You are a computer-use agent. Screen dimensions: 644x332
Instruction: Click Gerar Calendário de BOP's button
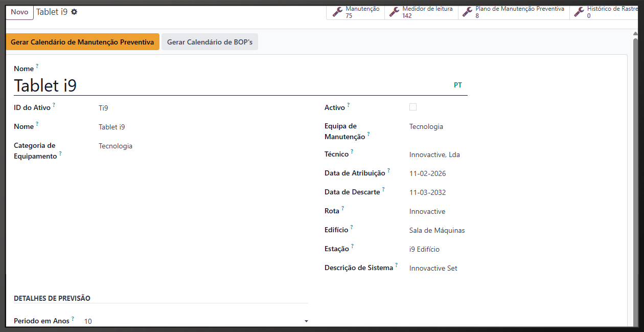pyautogui.click(x=210, y=42)
